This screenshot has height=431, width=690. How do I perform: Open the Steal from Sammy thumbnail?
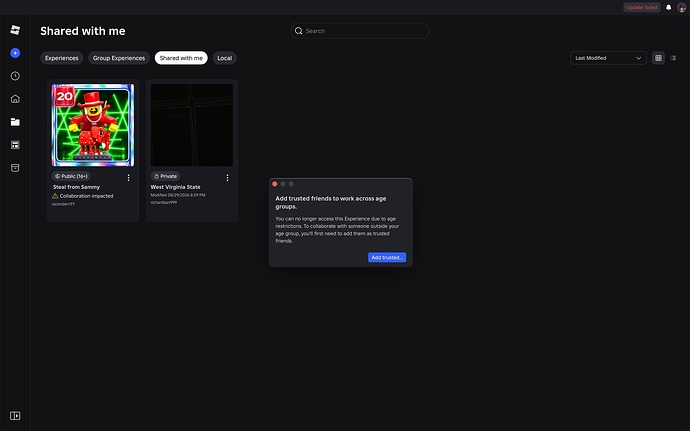tap(93, 125)
